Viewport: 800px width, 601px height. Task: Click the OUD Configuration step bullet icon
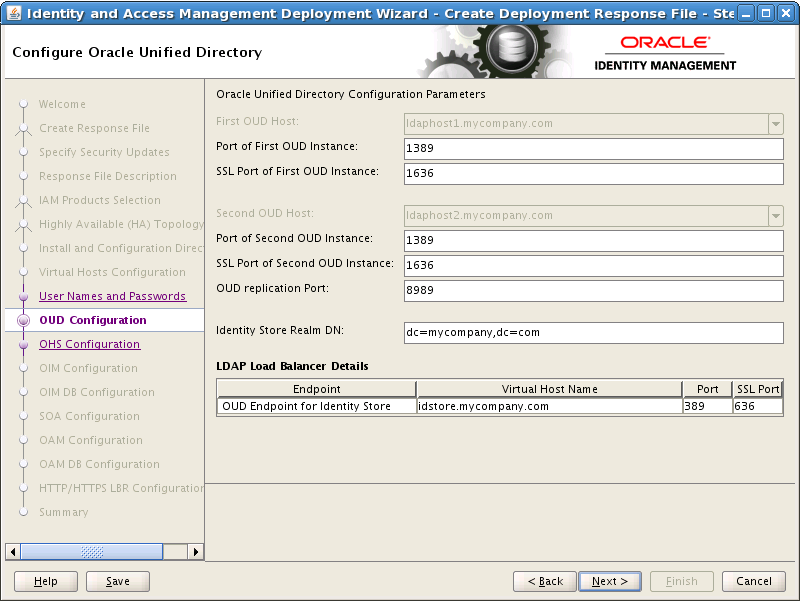pyautogui.click(x=23, y=320)
